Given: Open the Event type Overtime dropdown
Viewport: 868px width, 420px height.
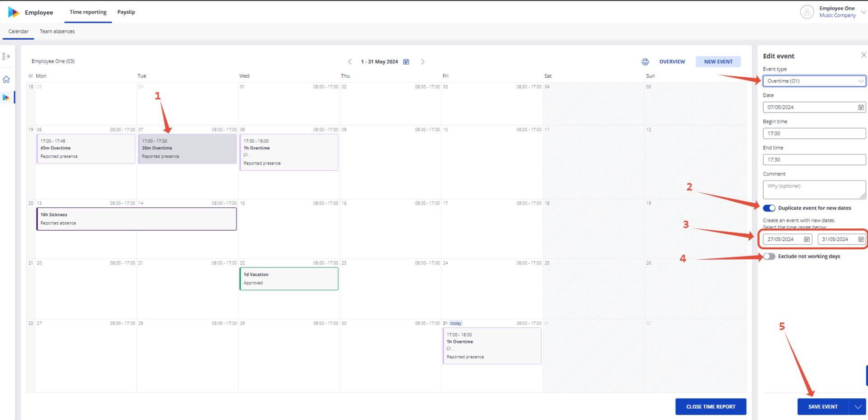Looking at the screenshot, I should [x=814, y=81].
